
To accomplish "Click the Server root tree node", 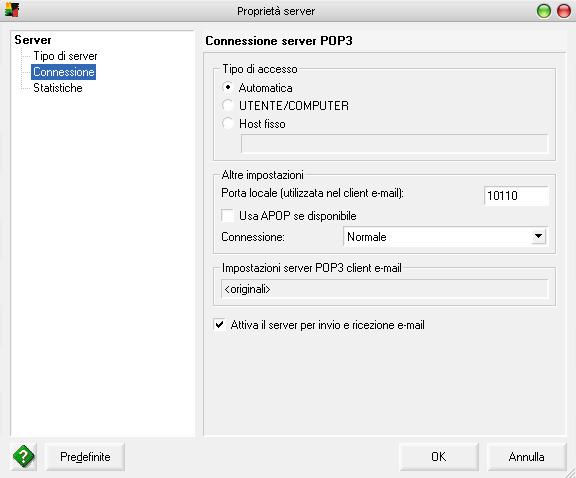I will (33, 40).
